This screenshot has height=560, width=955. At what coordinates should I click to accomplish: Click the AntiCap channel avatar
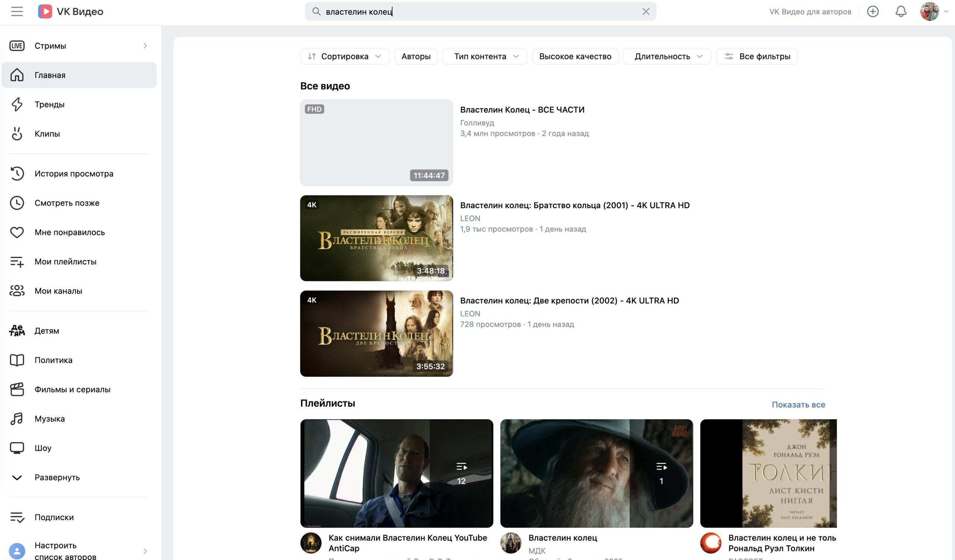click(x=311, y=543)
